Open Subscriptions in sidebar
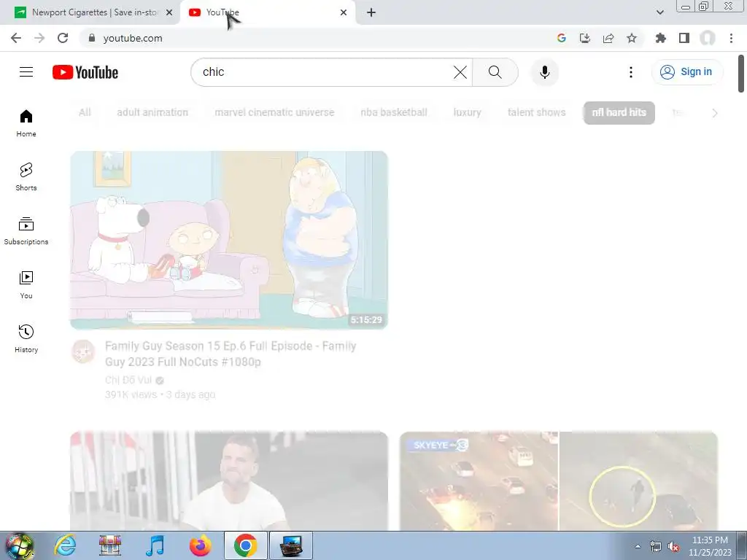 tap(26, 231)
